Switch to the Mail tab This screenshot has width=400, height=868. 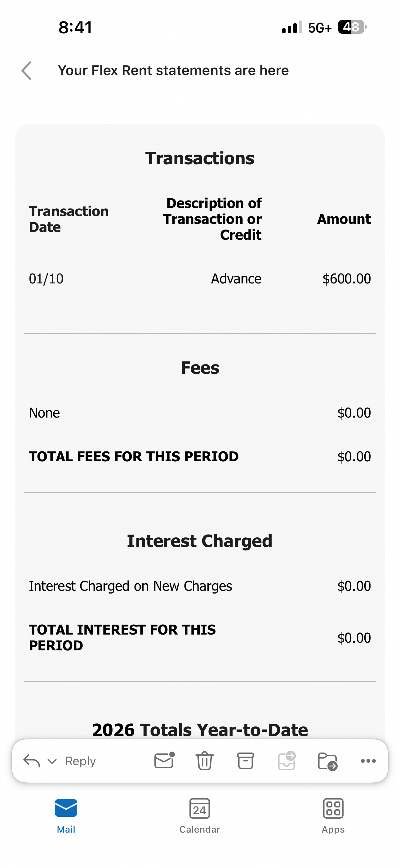(x=66, y=816)
